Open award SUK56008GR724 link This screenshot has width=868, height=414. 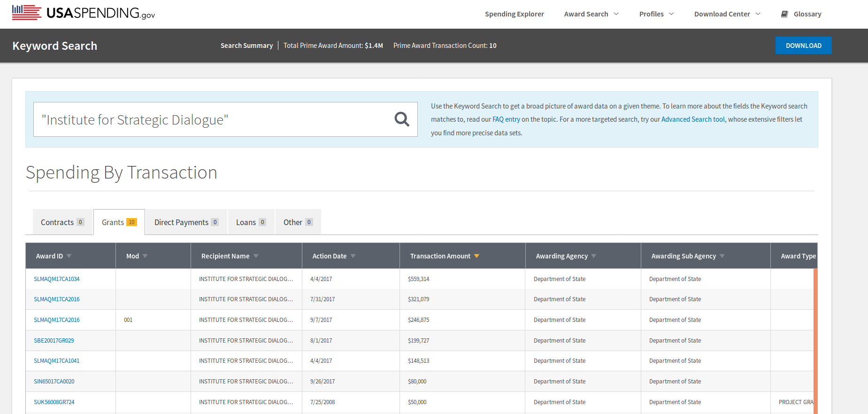(54, 402)
